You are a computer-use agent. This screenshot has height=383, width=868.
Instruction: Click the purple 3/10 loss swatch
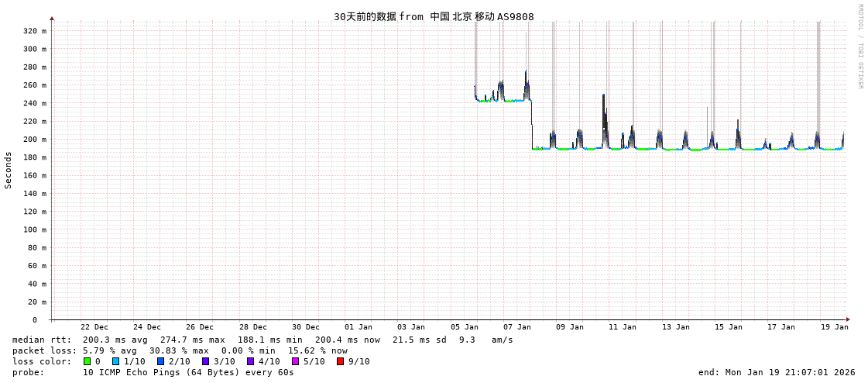(x=205, y=361)
